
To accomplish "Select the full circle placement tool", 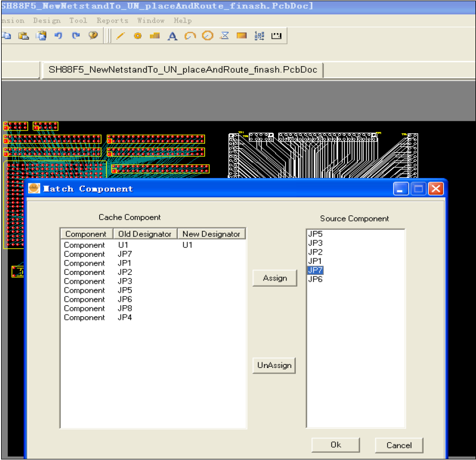I will coord(207,36).
